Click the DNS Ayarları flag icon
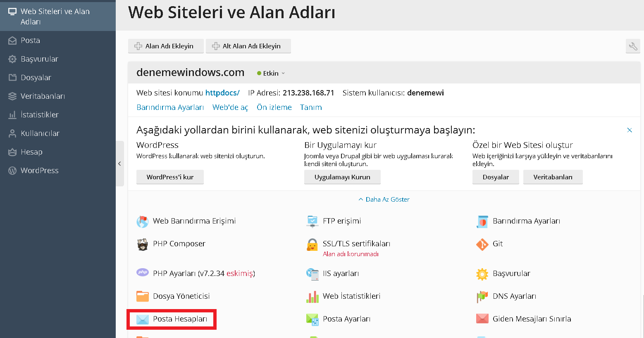 [x=482, y=297]
